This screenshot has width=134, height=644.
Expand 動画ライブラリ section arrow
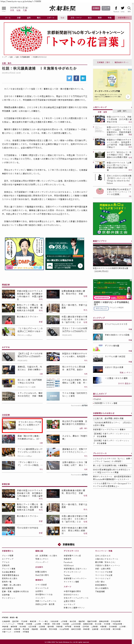point(131,241)
